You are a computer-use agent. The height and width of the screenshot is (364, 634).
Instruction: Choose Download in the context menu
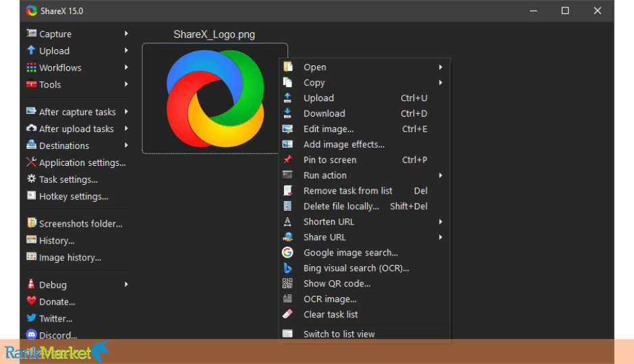coord(364,113)
